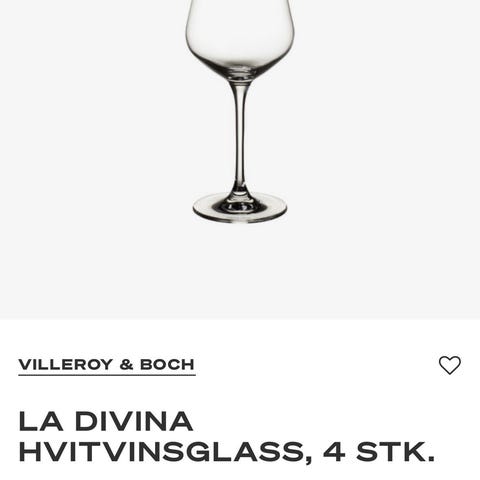Click the word VILLEROY in brand name
The height and width of the screenshot is (480, 480).
pyautogui.click(x=66, y=365)
